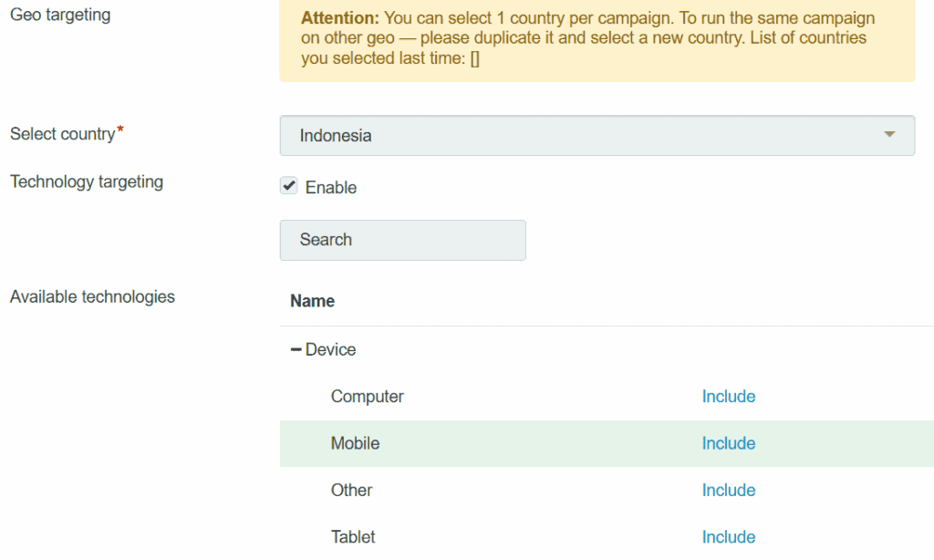
Task: Click the country dropdown arrow
Action: pyautogui.click(x=889, y=135)
